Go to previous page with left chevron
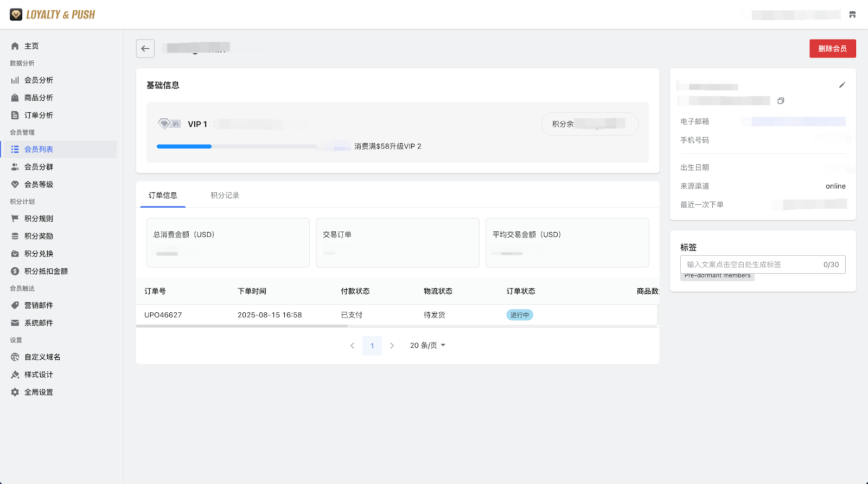 352,346
